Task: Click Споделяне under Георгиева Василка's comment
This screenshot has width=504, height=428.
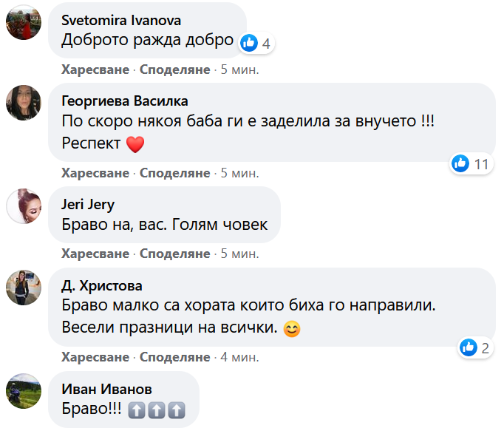Action: coord(175,173)
